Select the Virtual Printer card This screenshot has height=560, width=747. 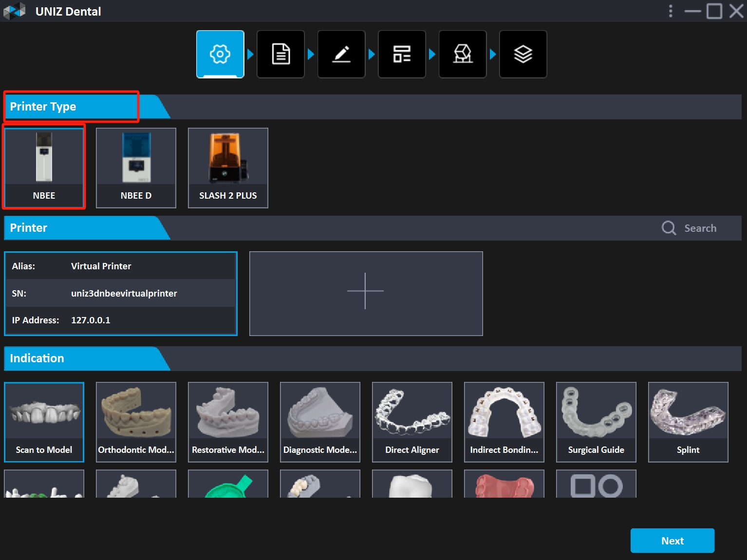click(121, 294)
